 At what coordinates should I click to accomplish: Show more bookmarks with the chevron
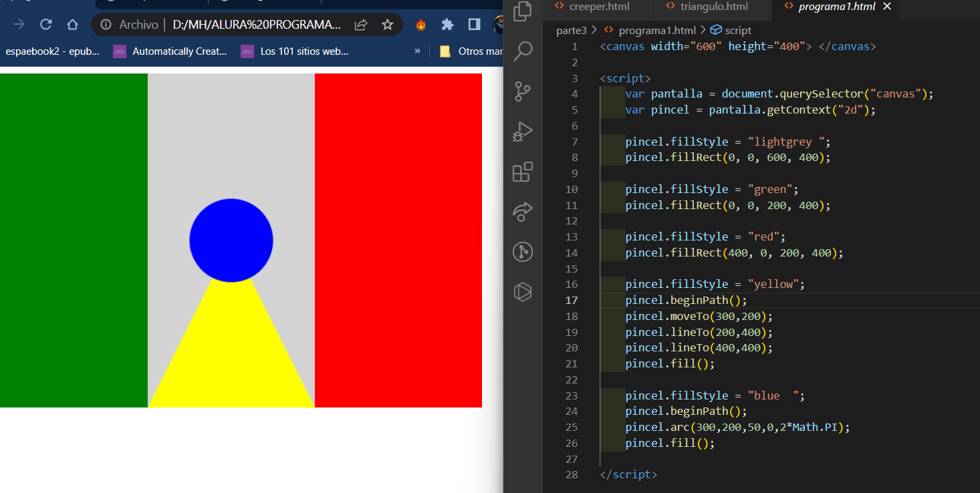tap(418, 51)
